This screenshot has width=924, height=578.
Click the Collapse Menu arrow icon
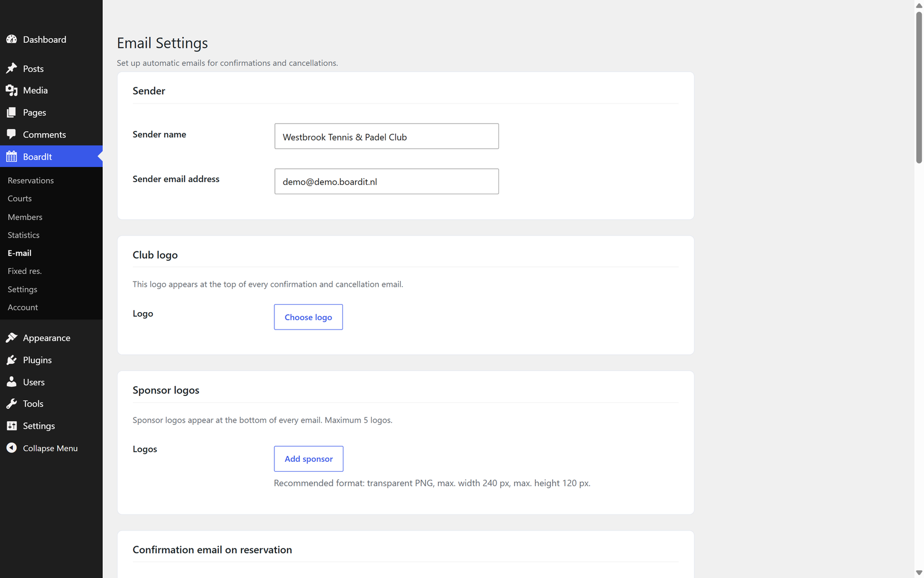tap(12, 448)
